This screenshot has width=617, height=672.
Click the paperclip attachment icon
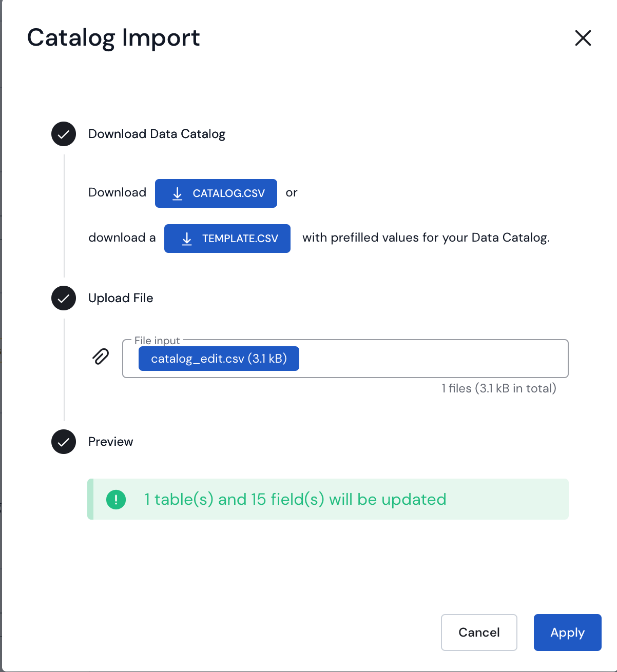tap(101, 357)
